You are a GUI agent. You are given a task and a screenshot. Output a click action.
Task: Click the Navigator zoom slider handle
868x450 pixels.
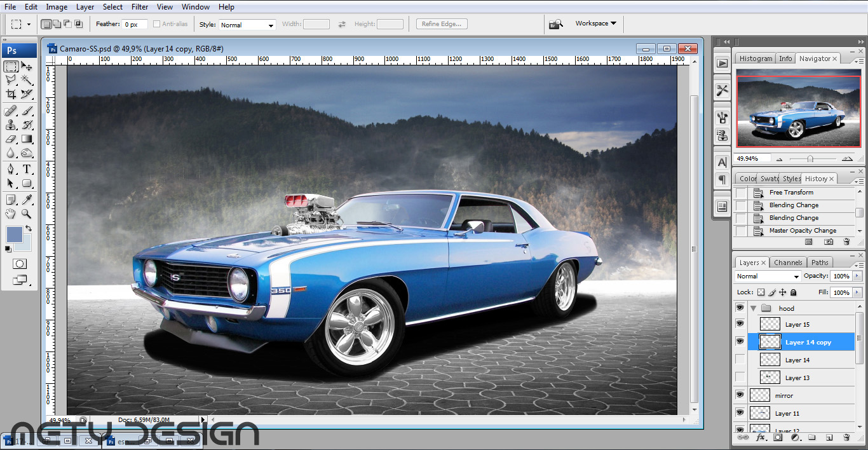click(810, 159)
